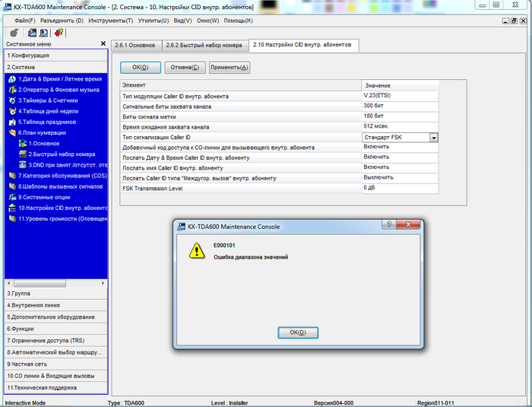Click the 180 бит mark signal value
The height and width of the screenshot is (407, 532).
click(400, 116)
